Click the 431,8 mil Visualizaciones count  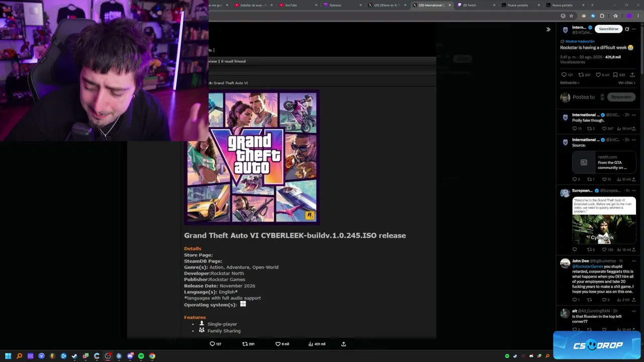[x=613, y=57]
